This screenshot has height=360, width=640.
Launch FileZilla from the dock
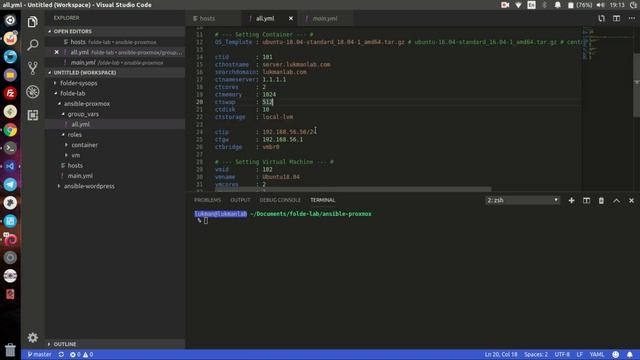(10, 93)
